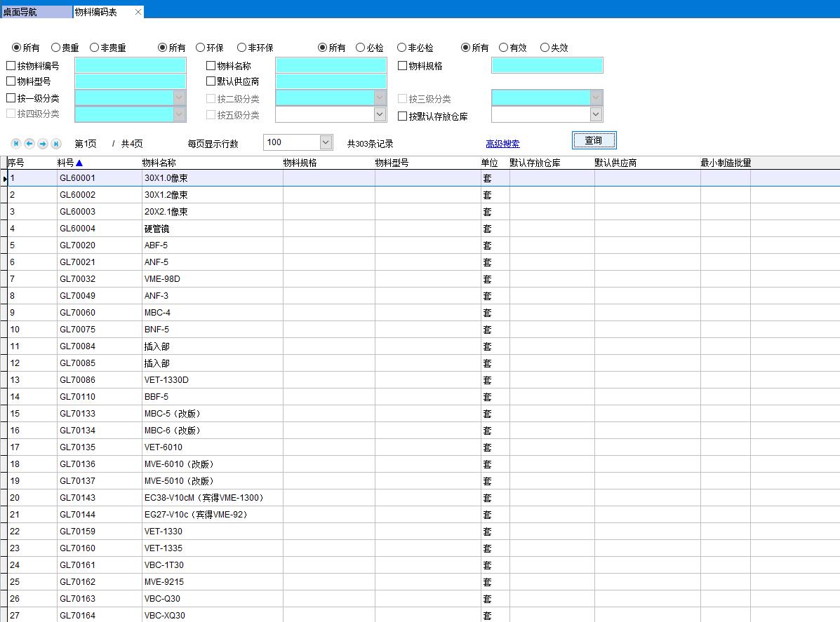The image size is (840, 622).
Task: Jump to the last page of results
Action: [x=56, y=144]
